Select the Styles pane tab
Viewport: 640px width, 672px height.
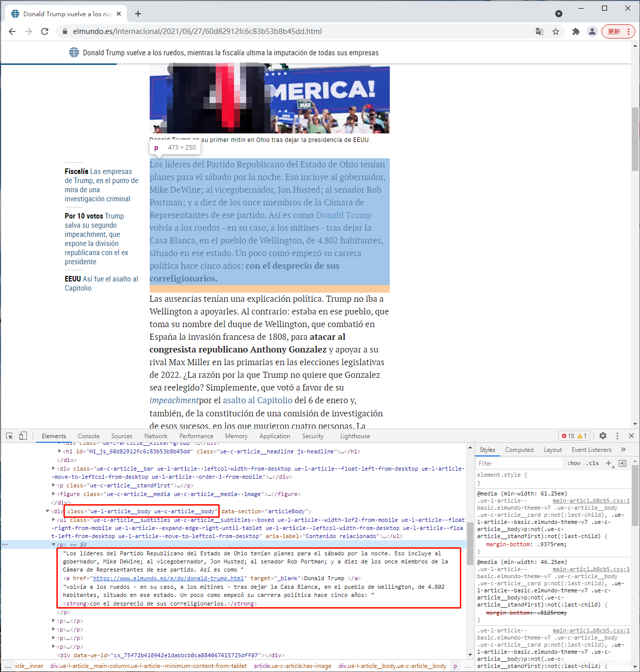click(487, 450)
